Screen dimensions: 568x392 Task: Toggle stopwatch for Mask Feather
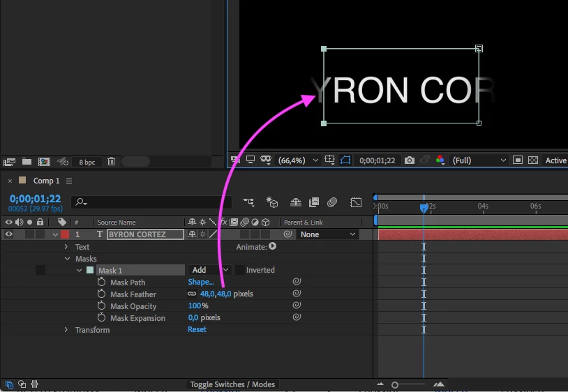point(101,294)
